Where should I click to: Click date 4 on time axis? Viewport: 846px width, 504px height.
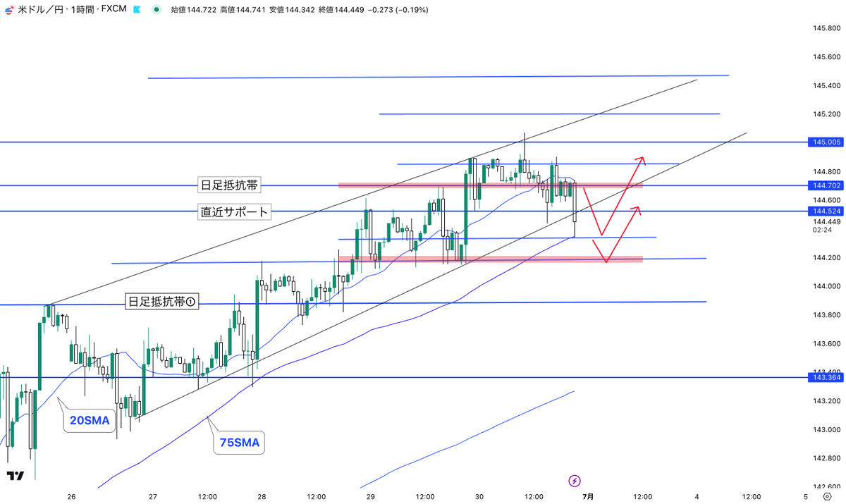[697, 497]
